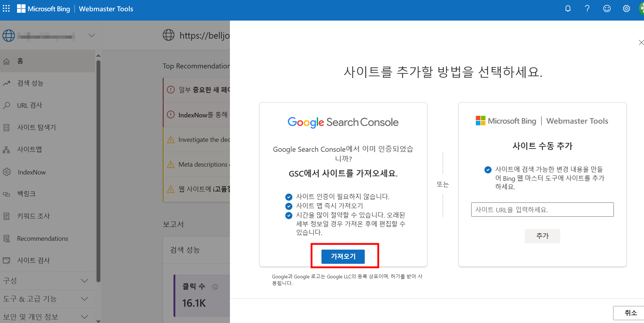
Task: Open the app launcher grid icon
Action: click(6, 9)
